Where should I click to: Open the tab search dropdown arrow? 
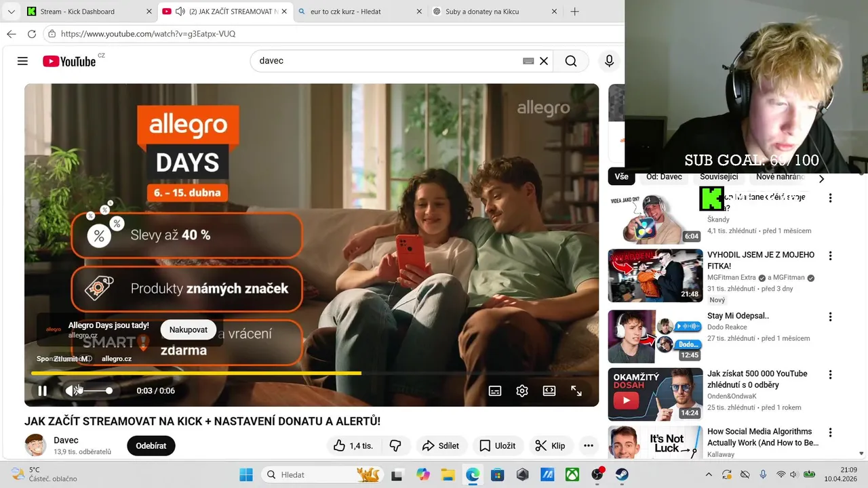click(x=11, y=12)
